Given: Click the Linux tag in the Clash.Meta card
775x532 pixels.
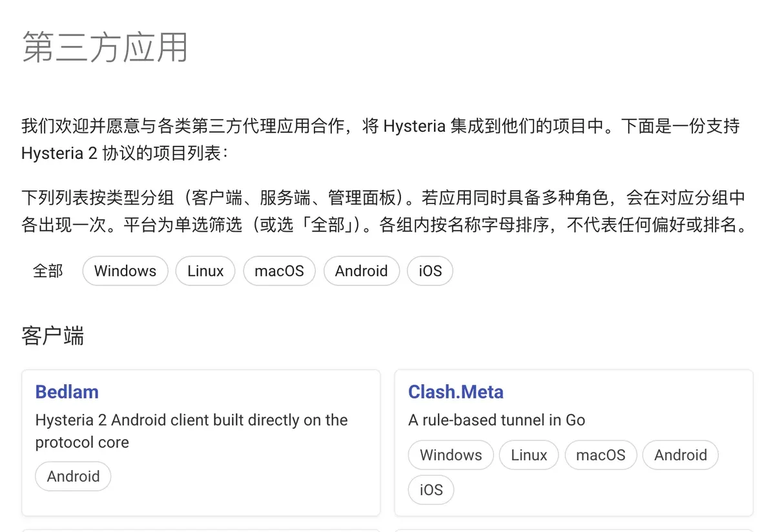Looking at the screenshot, I should [529, 455].
